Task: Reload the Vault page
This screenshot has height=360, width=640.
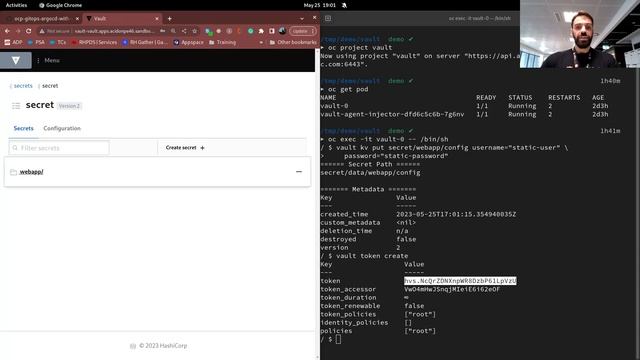Action: [29, 31]
